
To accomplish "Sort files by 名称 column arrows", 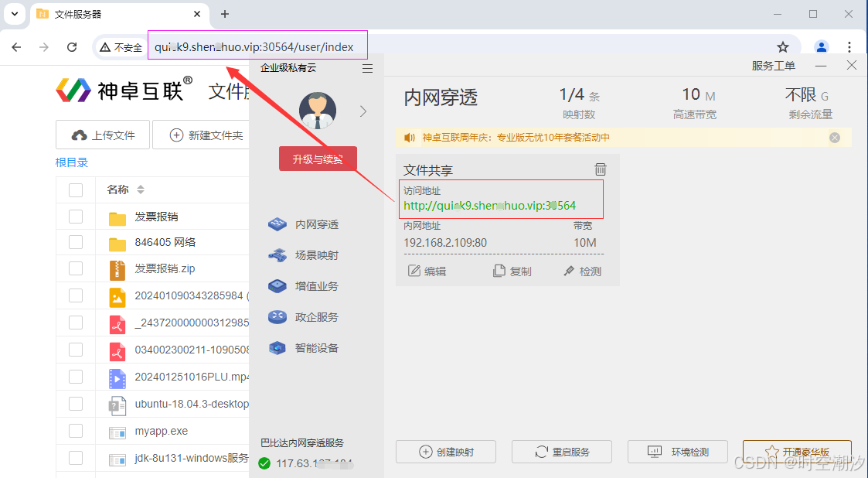I will (x=141, y=190).
